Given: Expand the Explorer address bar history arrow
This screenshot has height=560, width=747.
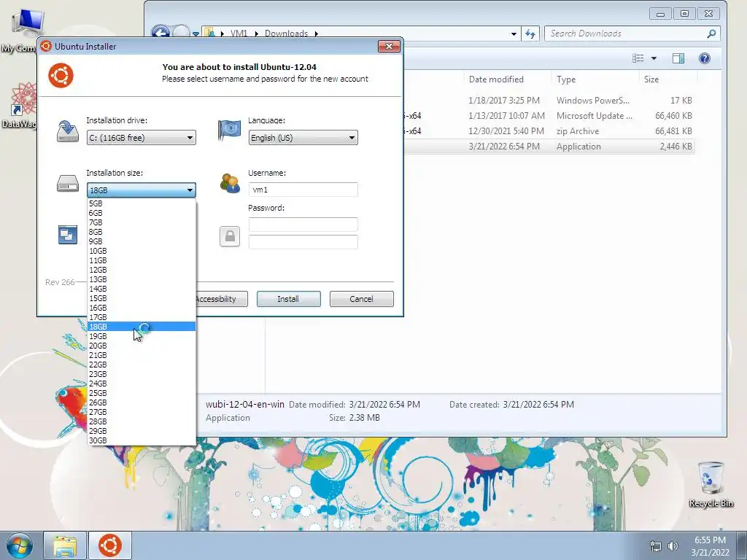Looking at the screenshot, I should (x=514, y=34).
